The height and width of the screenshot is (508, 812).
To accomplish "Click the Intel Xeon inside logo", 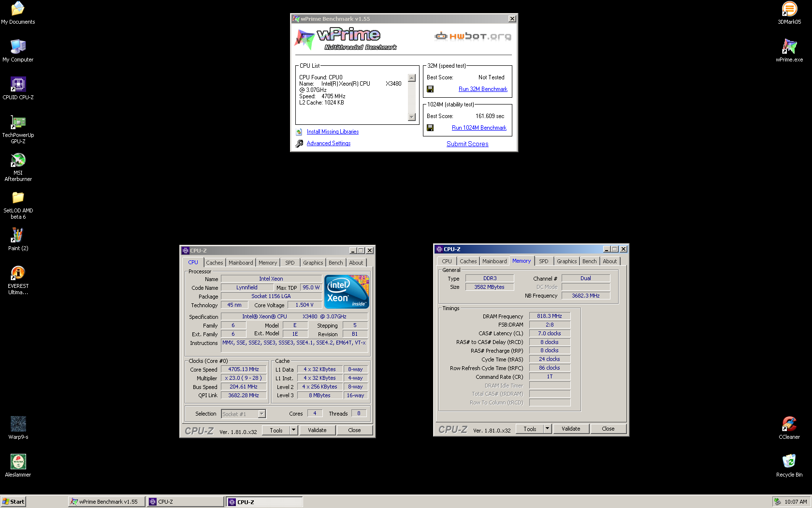I will [x=347, y=292].
